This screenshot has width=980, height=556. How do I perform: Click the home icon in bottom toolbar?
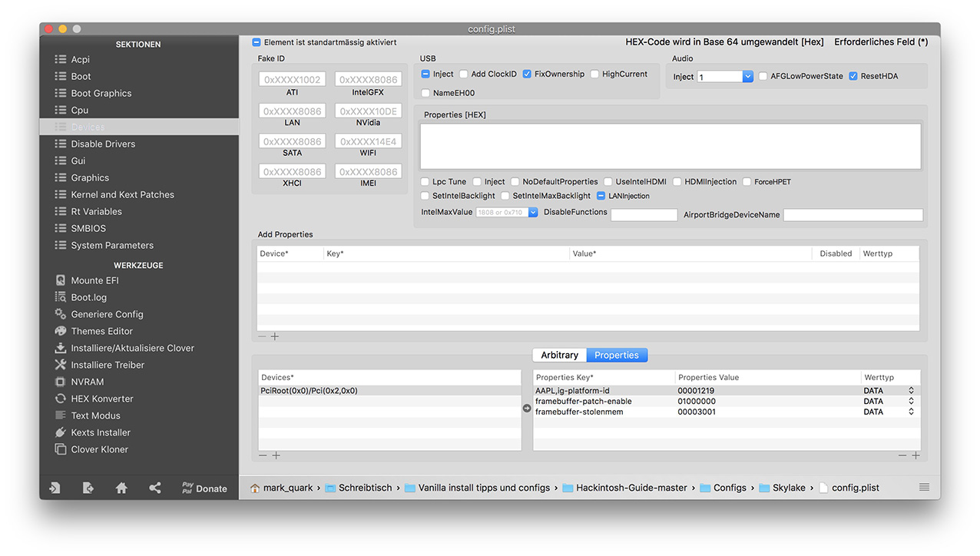(121, 488)
